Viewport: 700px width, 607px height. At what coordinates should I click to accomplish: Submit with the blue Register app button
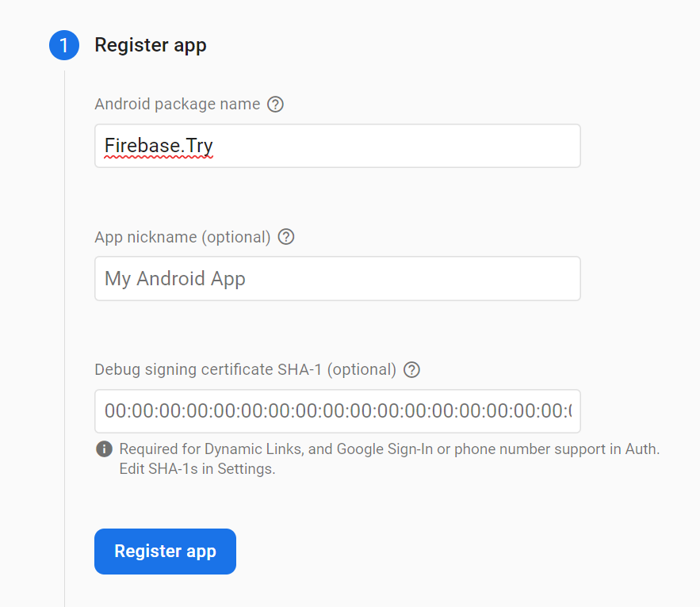tap(165, 552)
